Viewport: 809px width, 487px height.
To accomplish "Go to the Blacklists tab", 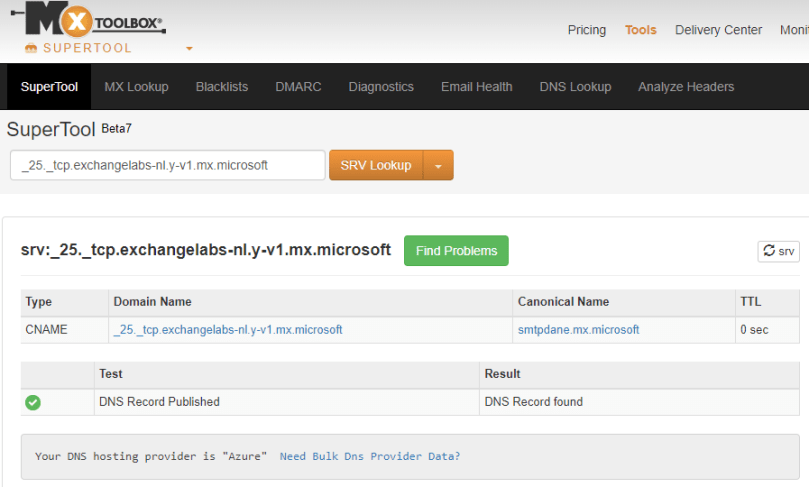I will [x=222, y=87].
